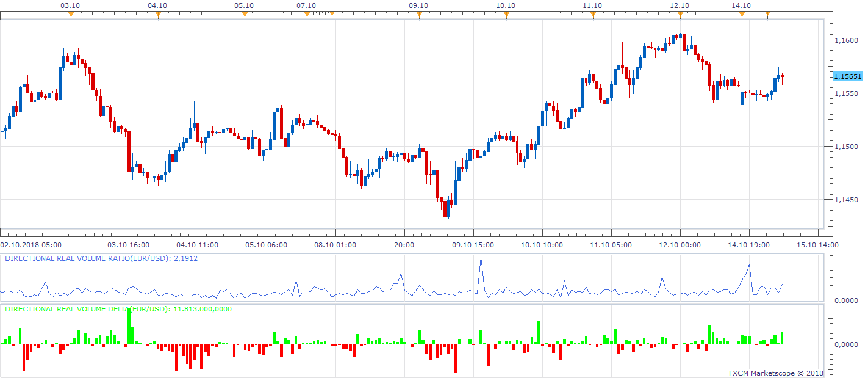
Task: Click the 04.10 11:00 time label
Action: coord(198,245)
